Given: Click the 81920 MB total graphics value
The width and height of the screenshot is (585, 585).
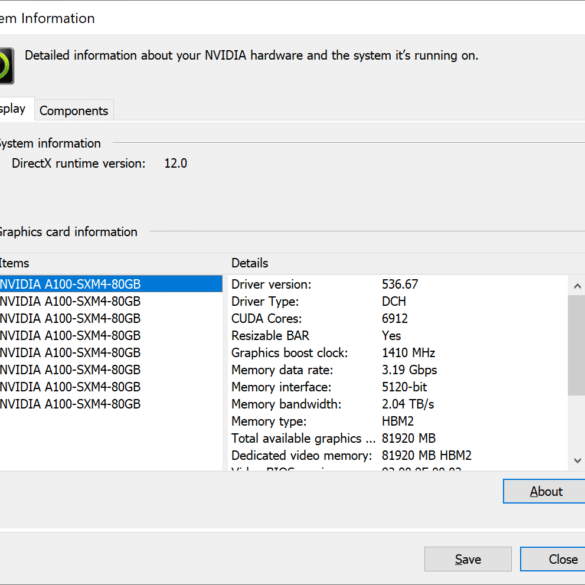Looking at the screenshot, I should pyautogui.click(x=409, y=439).
